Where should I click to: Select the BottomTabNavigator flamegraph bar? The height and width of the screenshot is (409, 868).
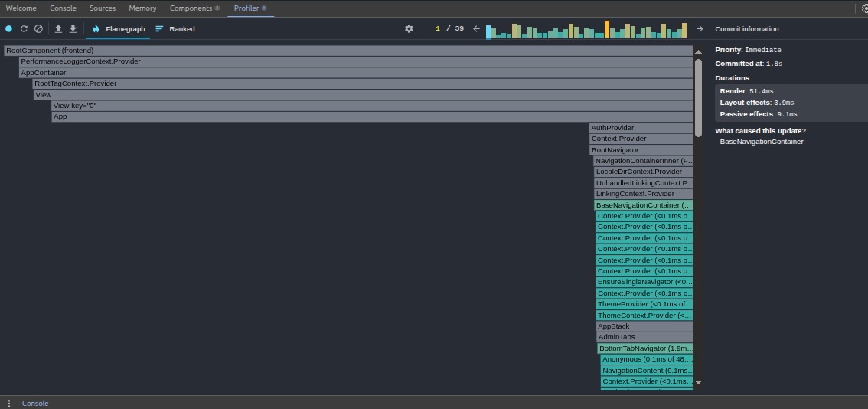(x=645, y=348)
